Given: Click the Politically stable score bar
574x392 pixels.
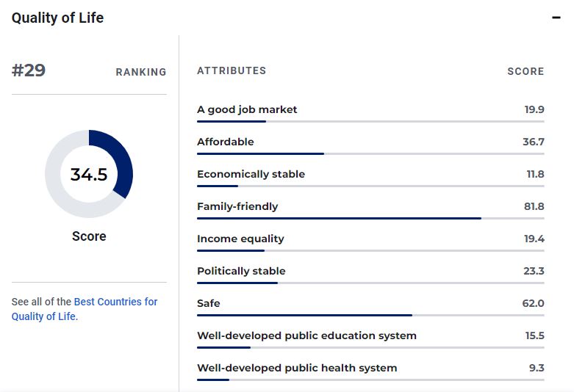Looking at the screenshot, I should point(370,283).
